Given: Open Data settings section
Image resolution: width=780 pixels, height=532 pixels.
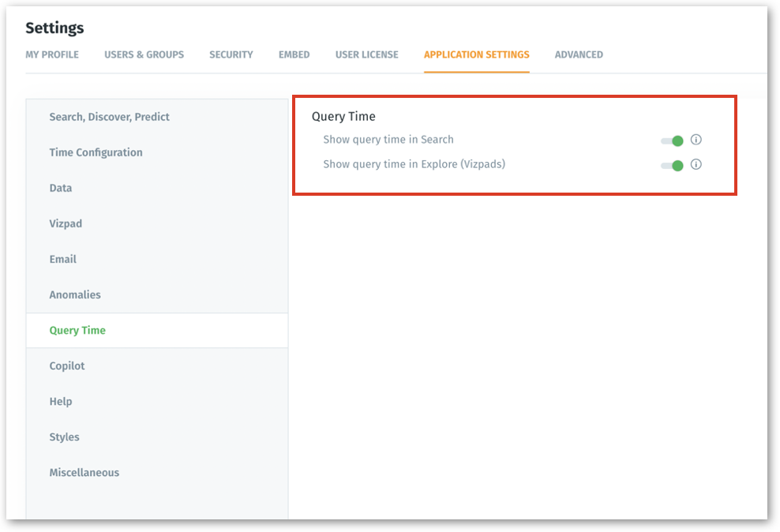Looking at the screenshot, I should 61,188.
